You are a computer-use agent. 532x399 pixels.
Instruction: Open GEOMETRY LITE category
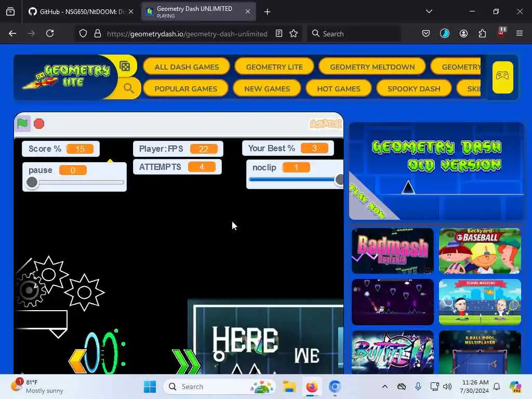[274, 67]
